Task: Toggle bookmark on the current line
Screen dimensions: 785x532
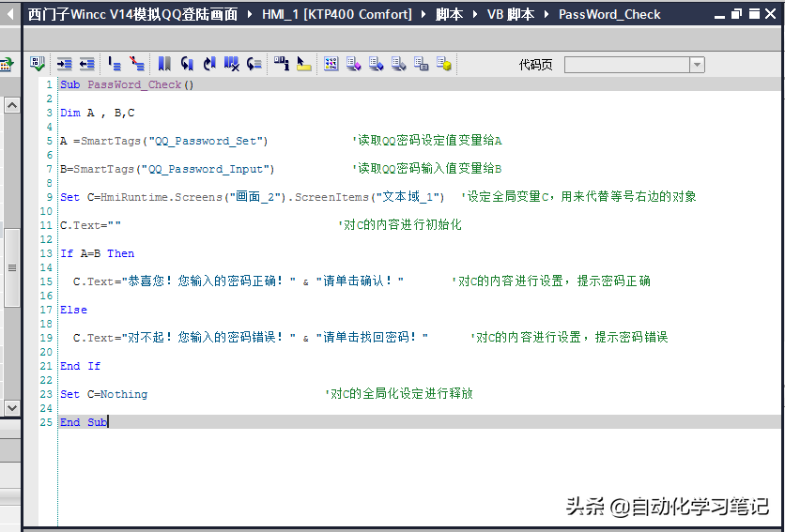Action: [164, 64]
